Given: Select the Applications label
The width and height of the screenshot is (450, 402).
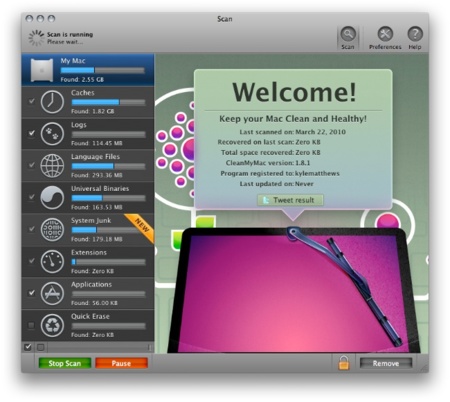Looking at the screenshot, I should click(x=91, y=284).
